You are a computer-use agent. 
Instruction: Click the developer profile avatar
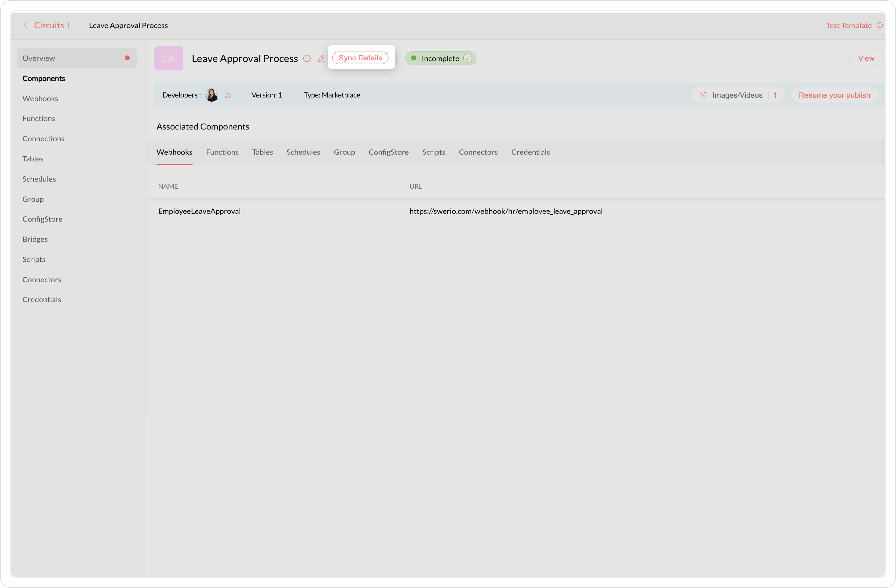coord(212,95)
